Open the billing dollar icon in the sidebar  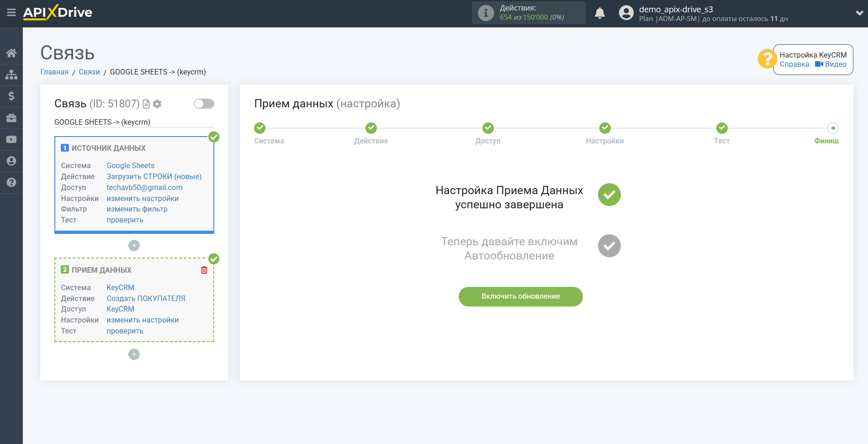tap(11, 96)
